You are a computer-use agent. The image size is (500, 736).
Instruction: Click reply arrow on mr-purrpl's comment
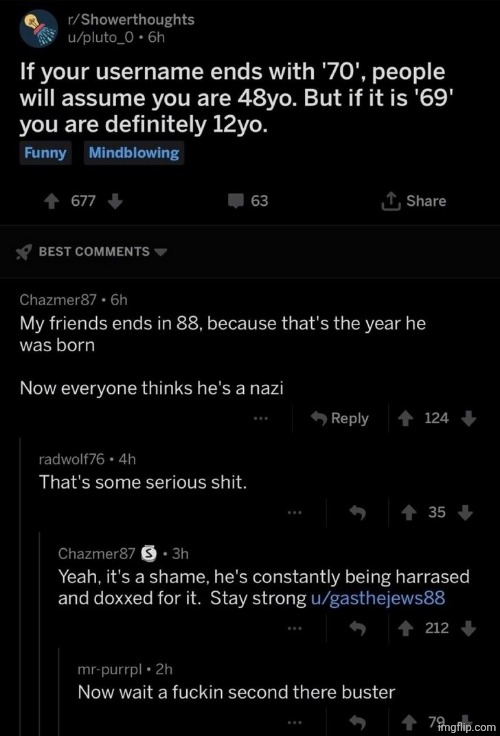pyautogui.click(x=357, y=722)
